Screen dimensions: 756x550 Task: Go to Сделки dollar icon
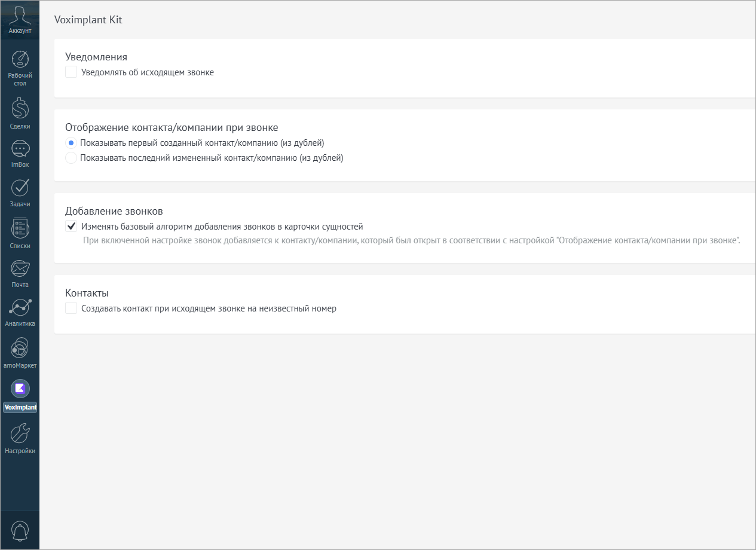tap(20, 108)
